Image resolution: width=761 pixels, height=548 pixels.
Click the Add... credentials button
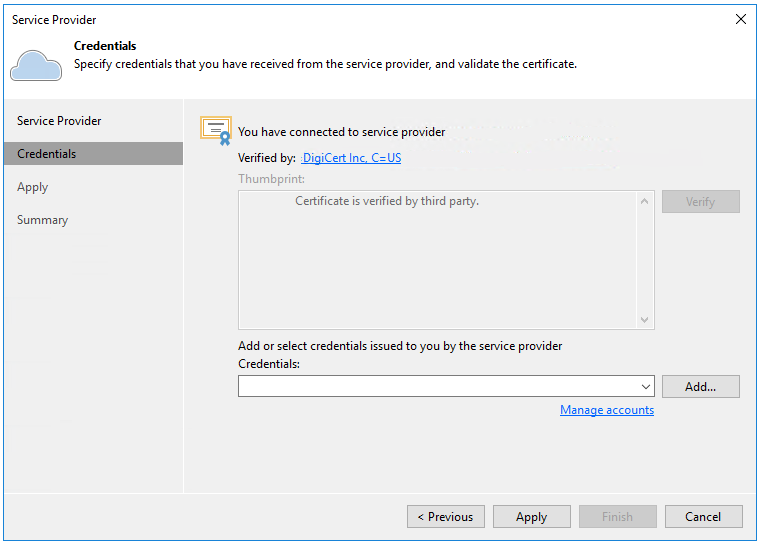click(700, 387)
